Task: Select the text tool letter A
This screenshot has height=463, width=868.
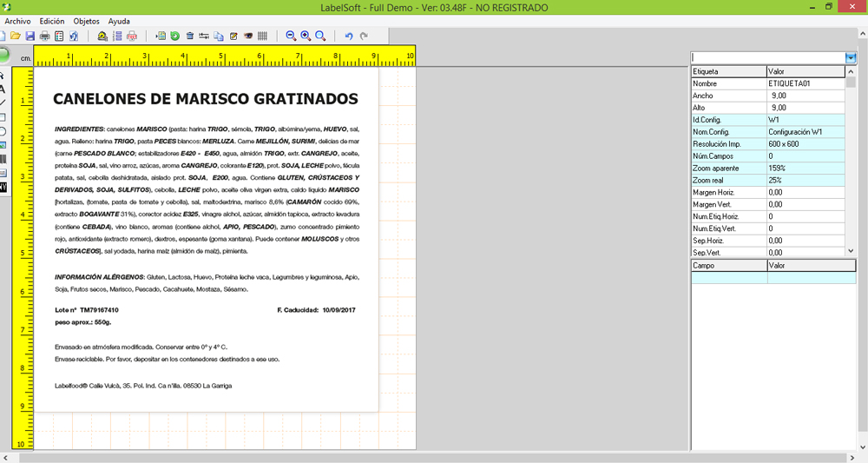Action: tap(3, 89)
